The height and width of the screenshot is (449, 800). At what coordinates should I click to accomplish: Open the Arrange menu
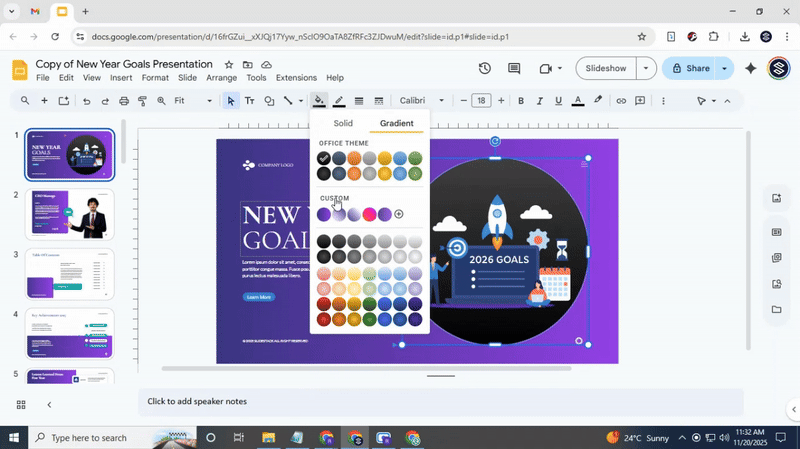221,78
